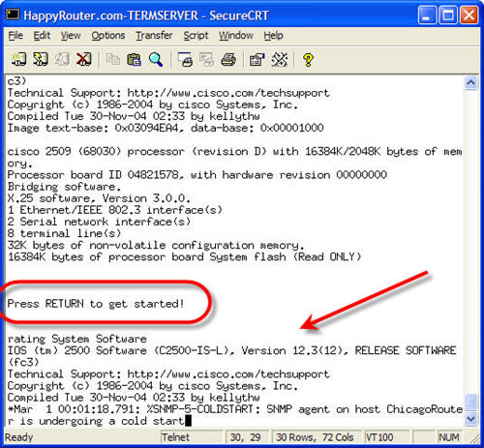Open the View menu

click(71, 35)
